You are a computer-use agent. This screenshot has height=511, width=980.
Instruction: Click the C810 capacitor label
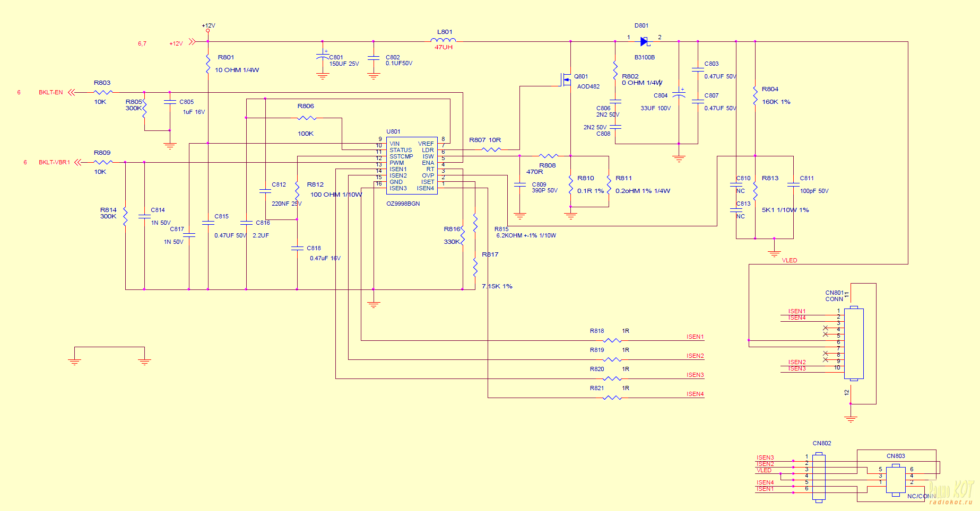pos(743,178)
